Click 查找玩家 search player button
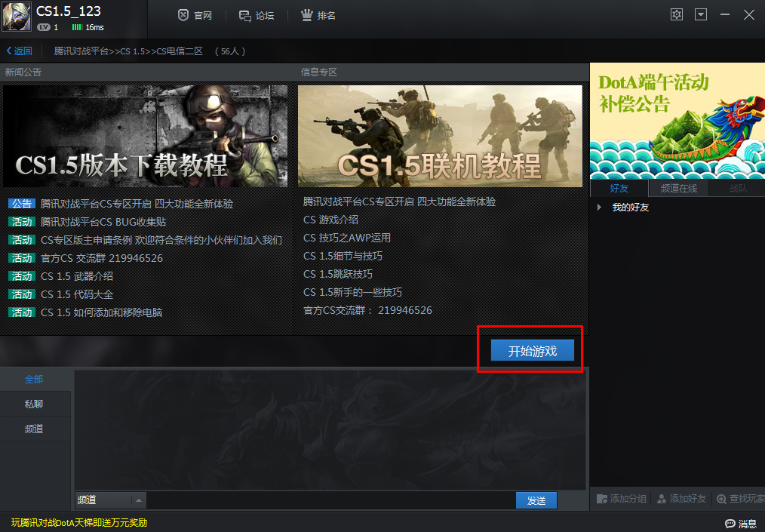The image size is (765, 532). pos(741,498)
